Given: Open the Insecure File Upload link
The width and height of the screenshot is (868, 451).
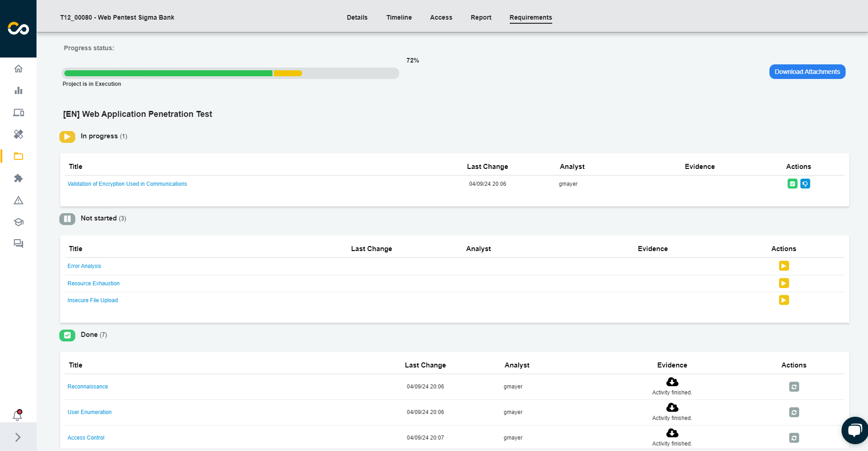Looking at the screenshot, I should tap(93, 300).
